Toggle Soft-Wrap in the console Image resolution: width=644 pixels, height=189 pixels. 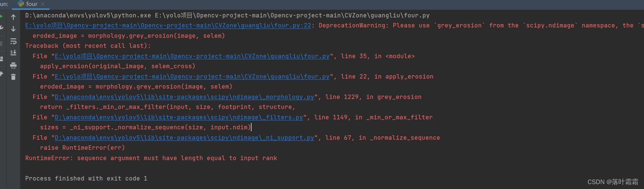[13, 41]
